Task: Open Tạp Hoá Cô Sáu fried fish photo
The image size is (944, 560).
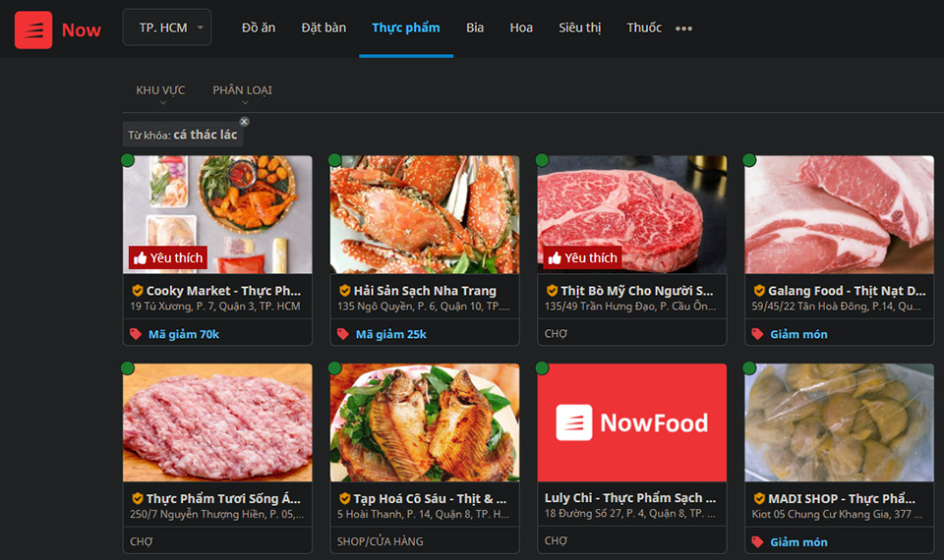Action: point(425,422)
